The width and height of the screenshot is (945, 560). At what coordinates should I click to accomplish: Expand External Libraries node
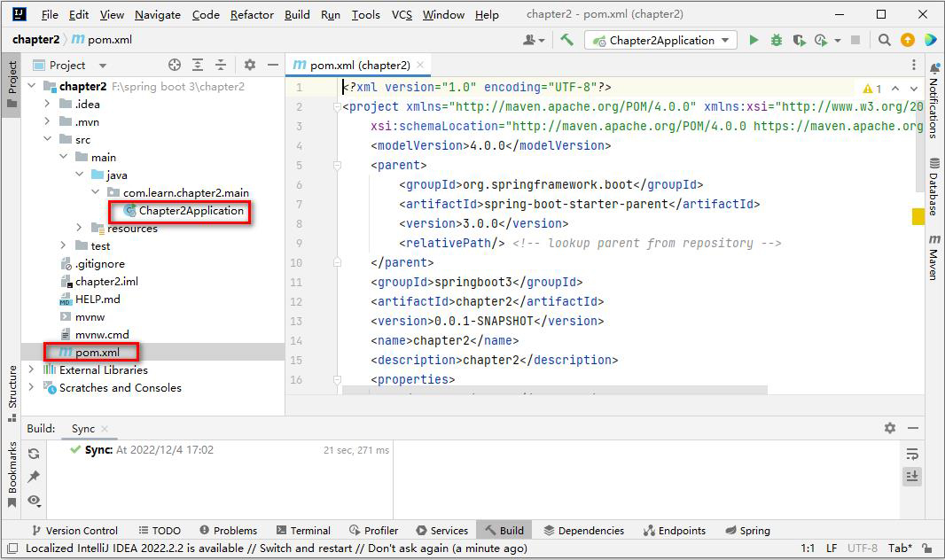(31, 369)
